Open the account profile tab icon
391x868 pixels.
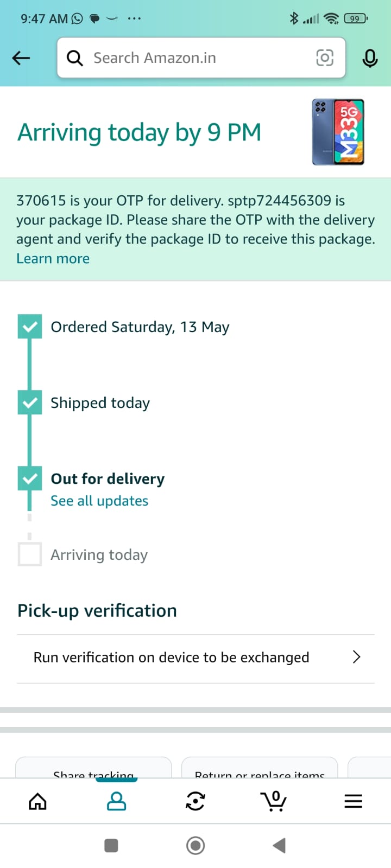click(116, 801)
